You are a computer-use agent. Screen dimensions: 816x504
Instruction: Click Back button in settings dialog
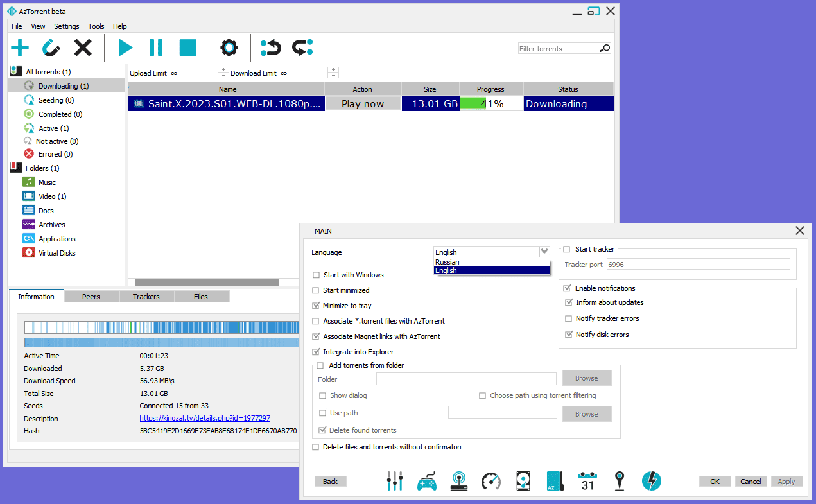331,482
